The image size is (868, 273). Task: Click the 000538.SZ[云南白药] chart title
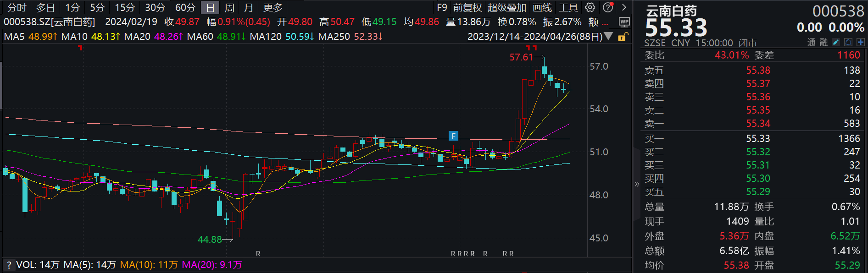[50, 22]
